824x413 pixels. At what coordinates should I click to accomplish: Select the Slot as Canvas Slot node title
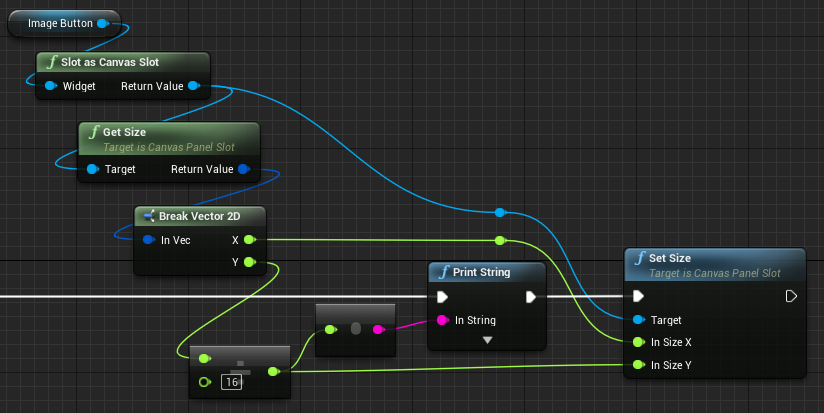(110, 62)
